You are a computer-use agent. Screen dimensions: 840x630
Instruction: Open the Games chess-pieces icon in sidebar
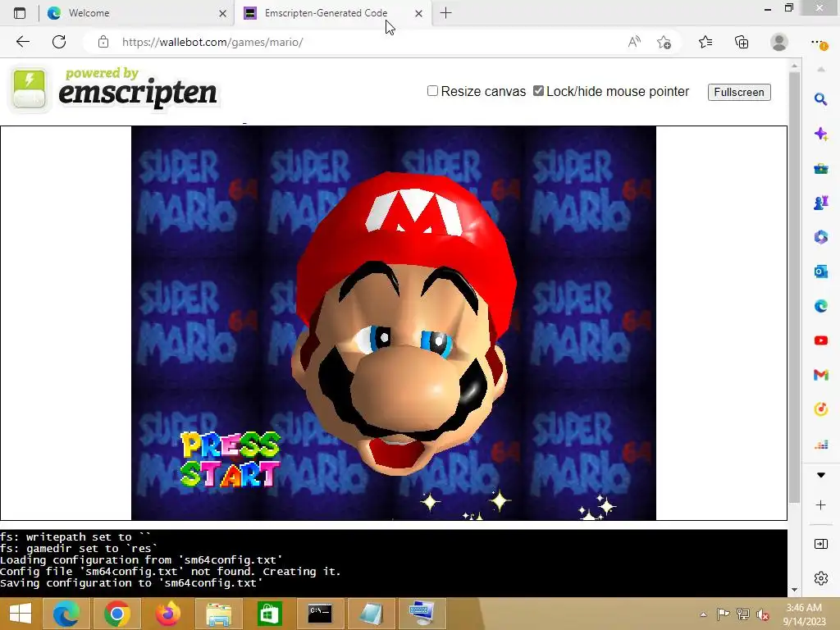point(820,203)
